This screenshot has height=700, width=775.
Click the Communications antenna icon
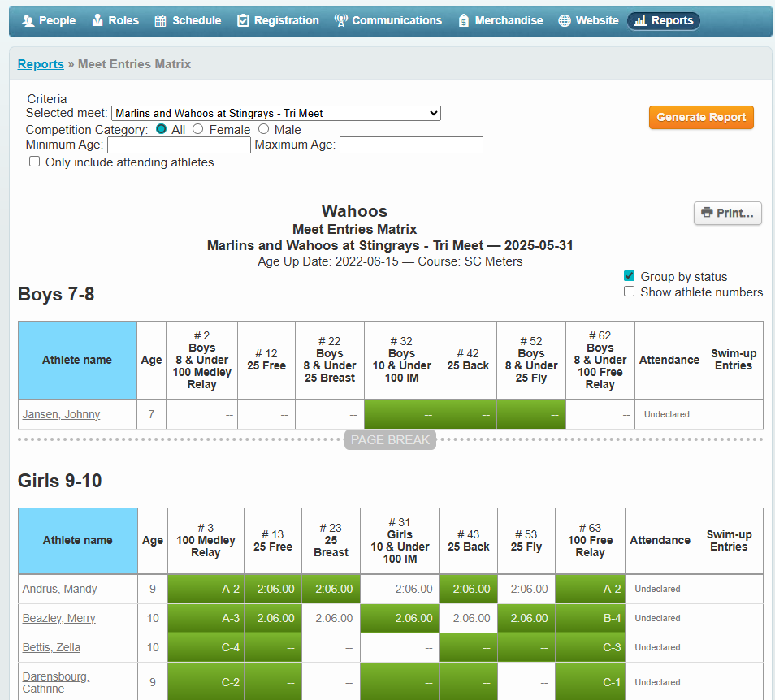pos(340,21)
